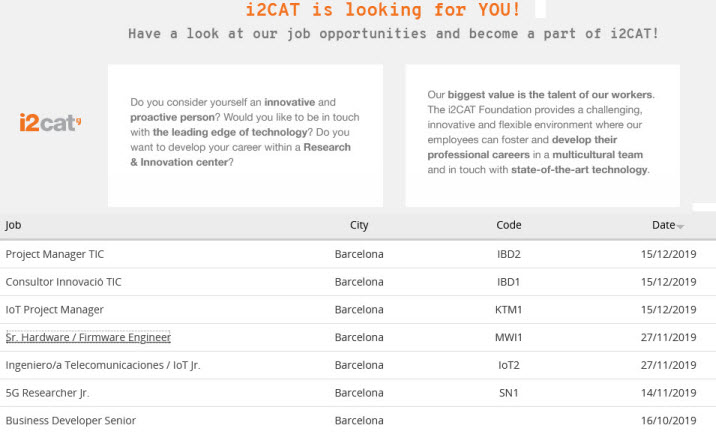Click the i2CAT is looking for YOU heading
This screenshot has height=434, width=716.
(x=383, y=10)
